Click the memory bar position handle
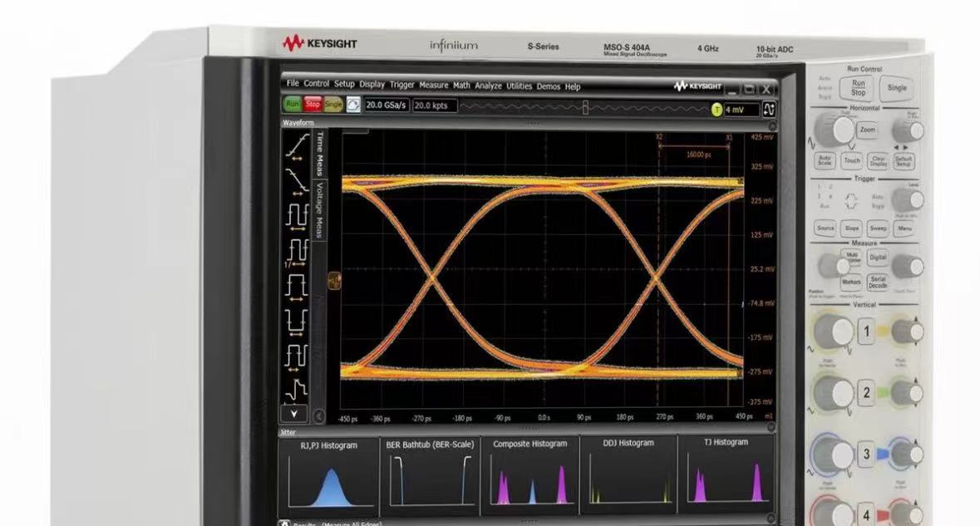Image resolution: width=980 pixels, height=526 pixels. coord(585,107)
